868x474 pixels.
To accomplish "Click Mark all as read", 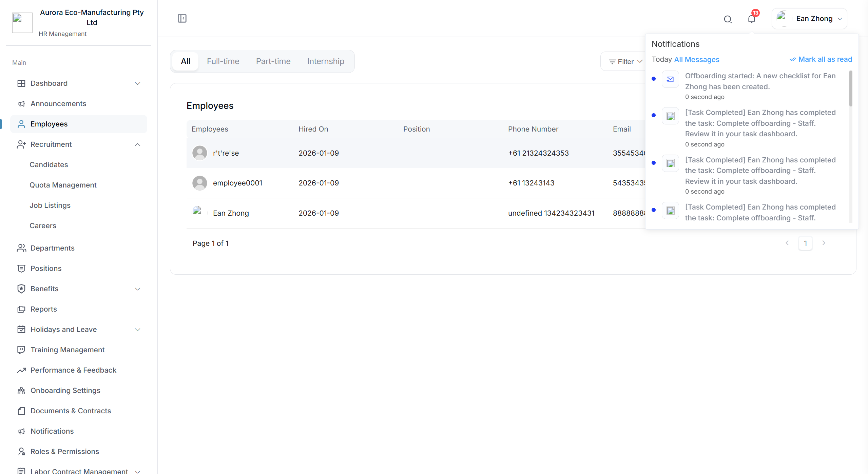I will tap(824, 59).
